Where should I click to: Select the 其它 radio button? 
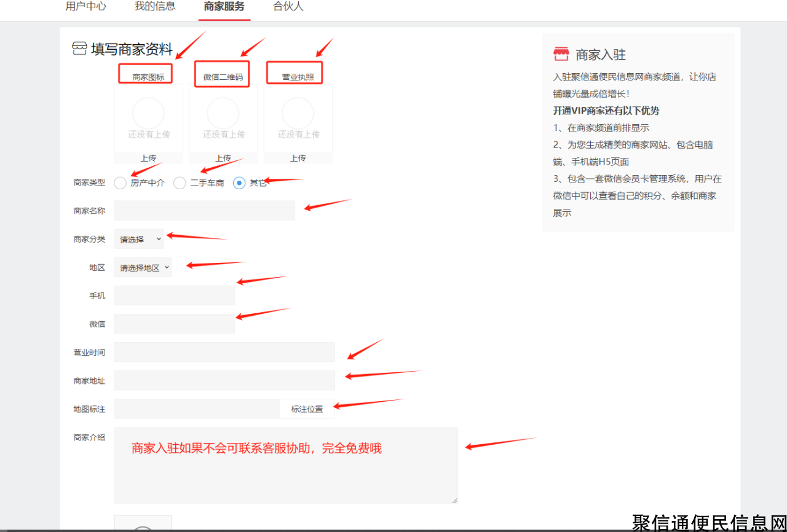coord(239,183)
